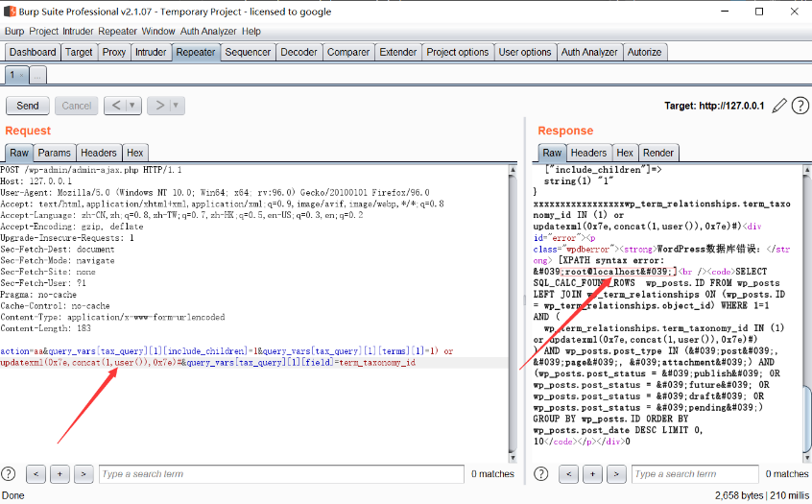Click the response search plus options button

[x=592, y=474]
